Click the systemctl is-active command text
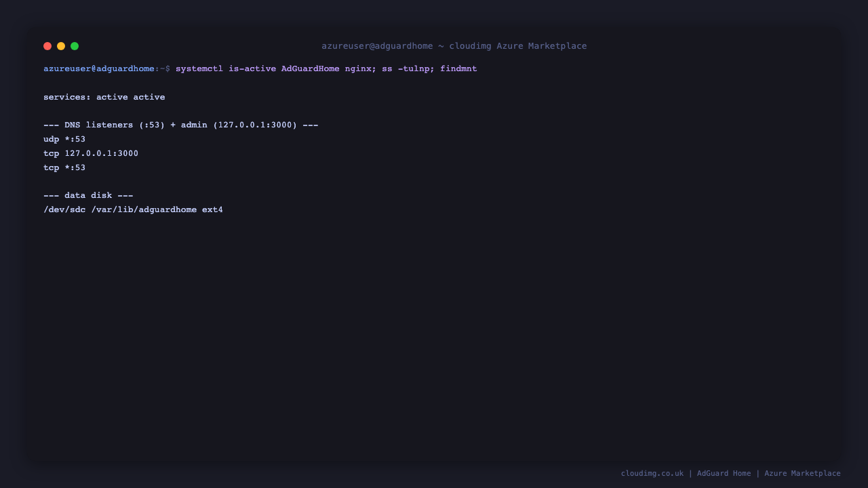 coord(326,68)
